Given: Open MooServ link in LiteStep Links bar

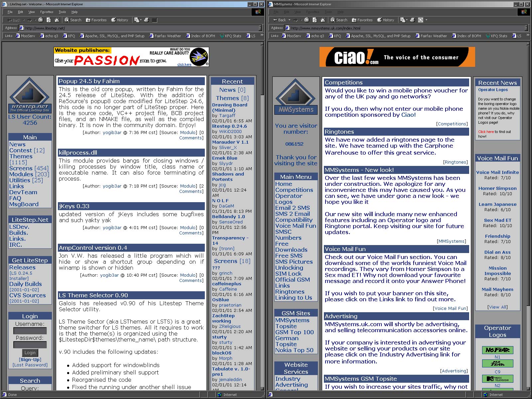Looking at the screenshot, I should click(x=25, y=36).
